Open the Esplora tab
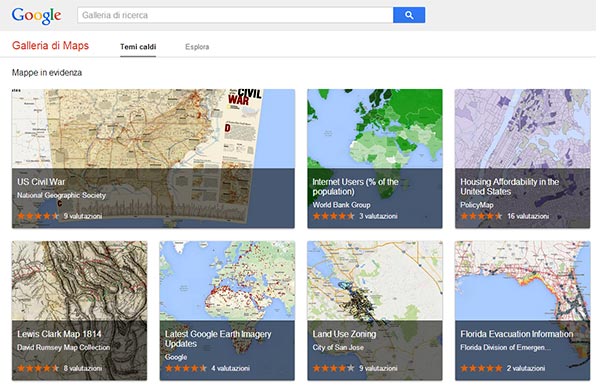Viewport: 600px width, 389px height. (x=197, y=47)
